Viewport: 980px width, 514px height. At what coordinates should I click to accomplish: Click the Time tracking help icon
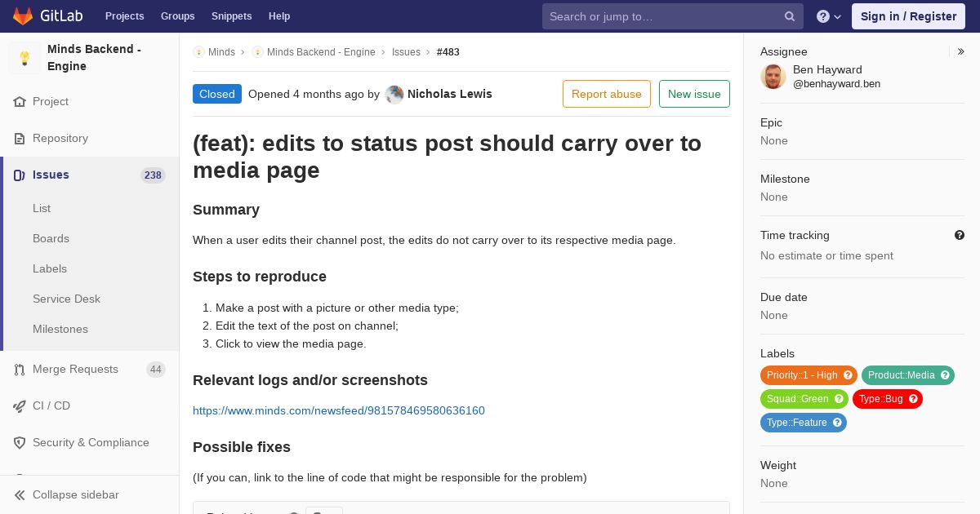tap(960, 235)
